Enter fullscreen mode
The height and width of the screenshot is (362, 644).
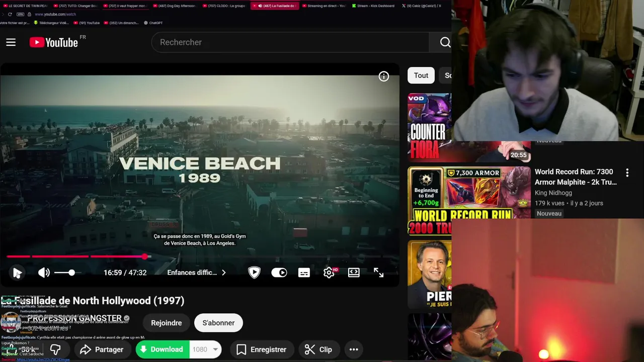[378, 273]
